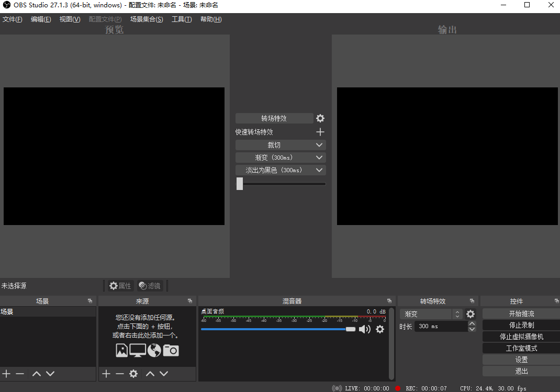Click the plus to add a quick transition
Viewport: 560px width, 392px height.
click(320, 131)
